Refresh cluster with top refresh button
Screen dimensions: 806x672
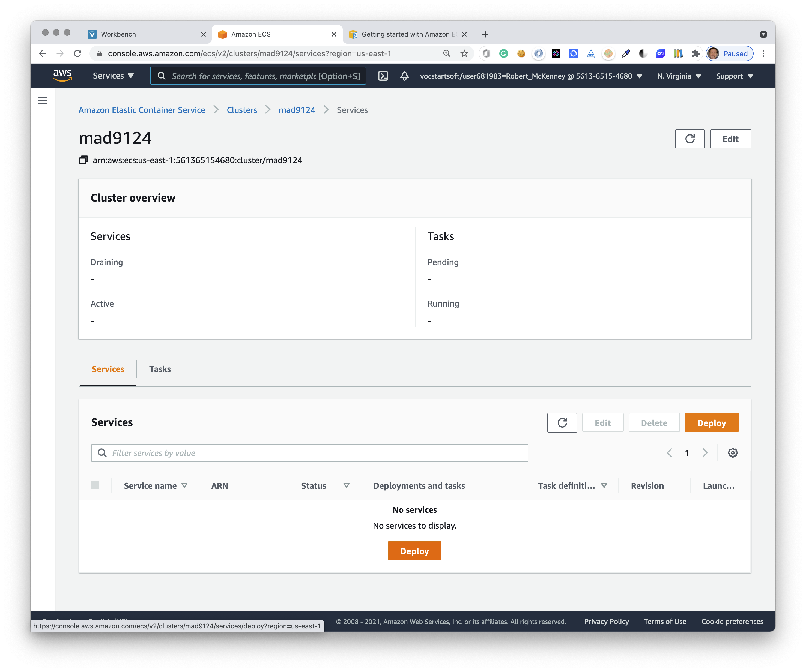(x=690, y=139)
